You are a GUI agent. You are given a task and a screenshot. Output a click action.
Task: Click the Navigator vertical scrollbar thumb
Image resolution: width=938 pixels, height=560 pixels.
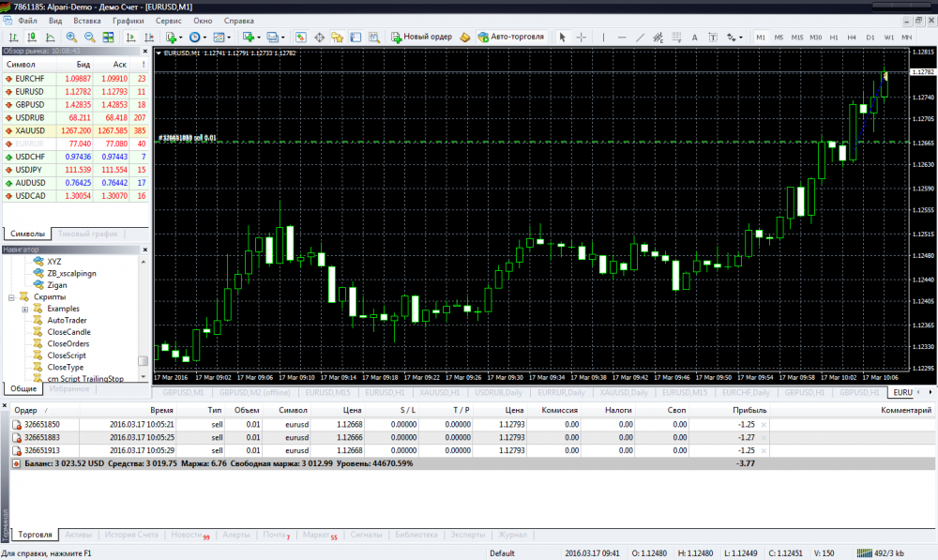(143, 361)
